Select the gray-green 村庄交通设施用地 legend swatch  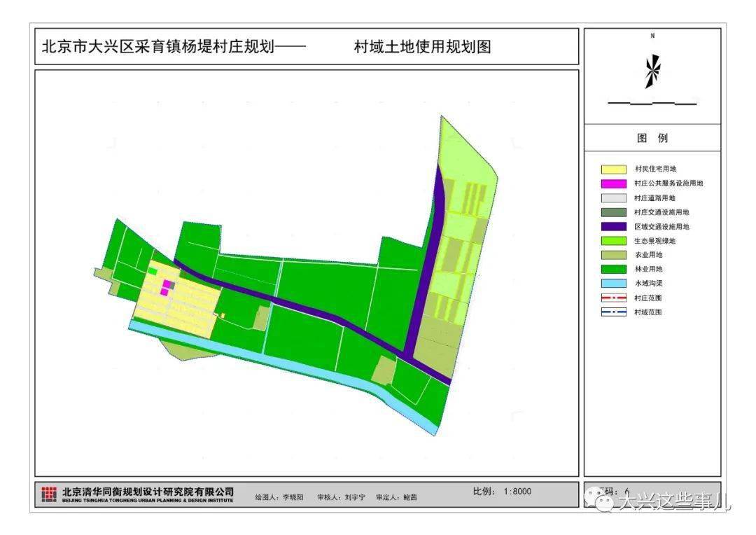(613, 212)
